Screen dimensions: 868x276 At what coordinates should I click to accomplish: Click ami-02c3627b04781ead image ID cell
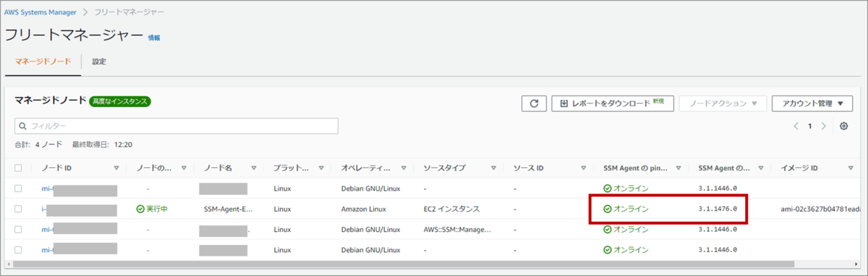tap(822, 209)
